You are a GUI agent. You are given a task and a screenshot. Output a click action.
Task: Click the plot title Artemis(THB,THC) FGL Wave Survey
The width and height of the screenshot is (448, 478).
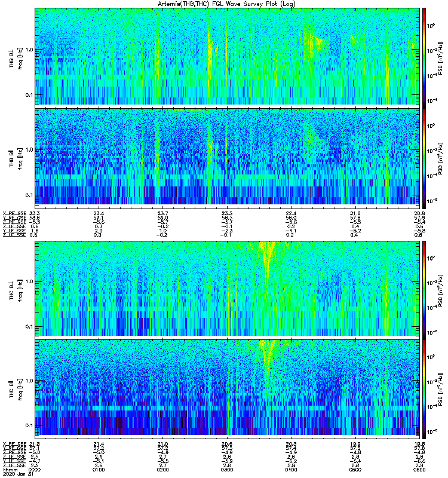click(x=226, y=4)
